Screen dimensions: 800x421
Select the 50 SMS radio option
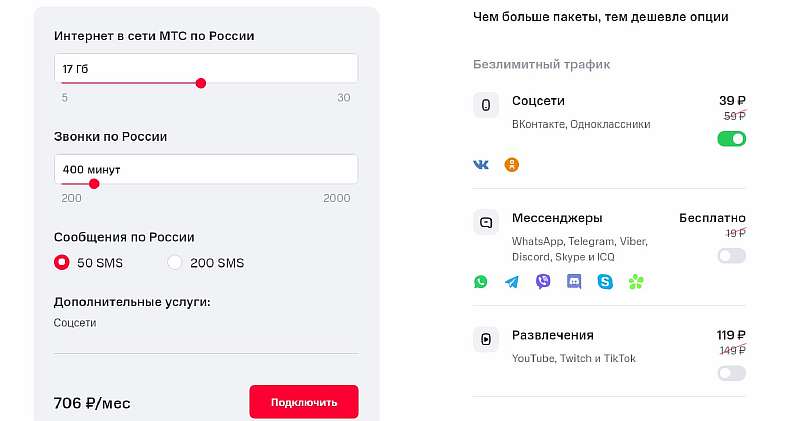coord(62,263)
